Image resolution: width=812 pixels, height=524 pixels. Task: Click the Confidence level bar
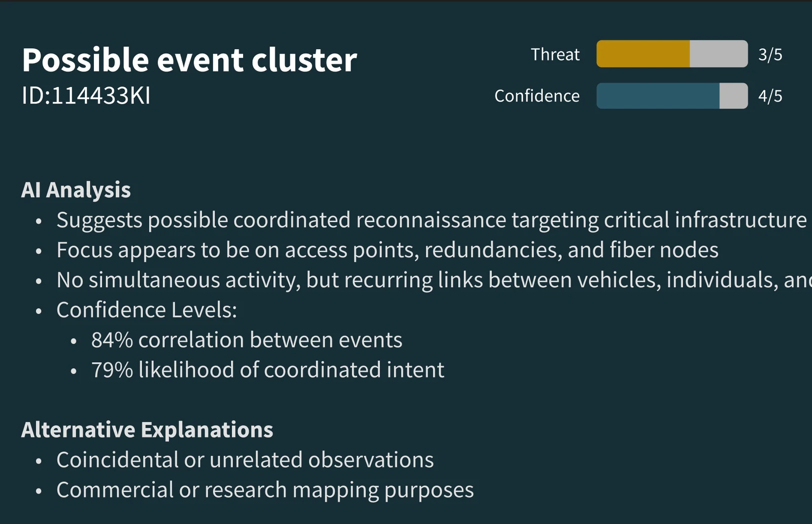coord(672,96)
